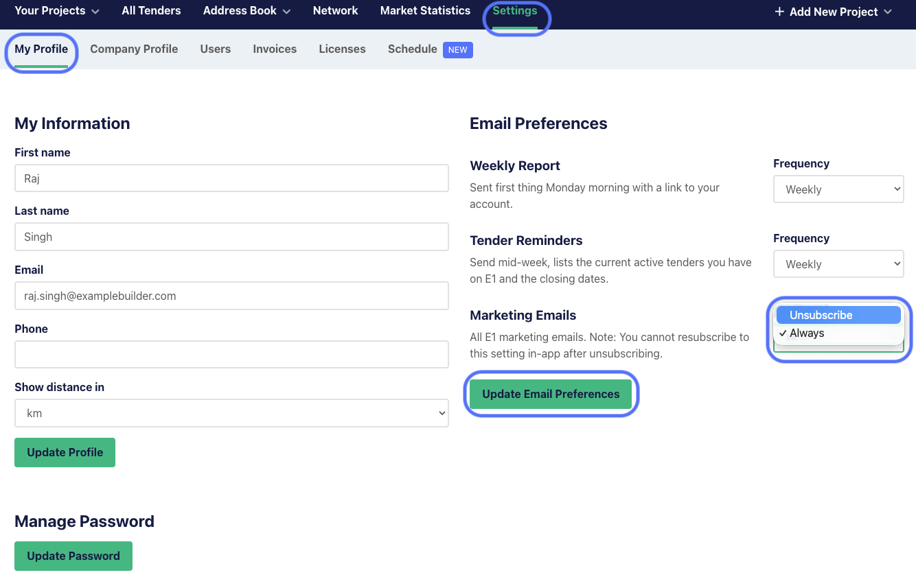Screen dimensions: 916x588
Task: Open the Tender Reminders frequency dropdown
Action: (838, 264)
